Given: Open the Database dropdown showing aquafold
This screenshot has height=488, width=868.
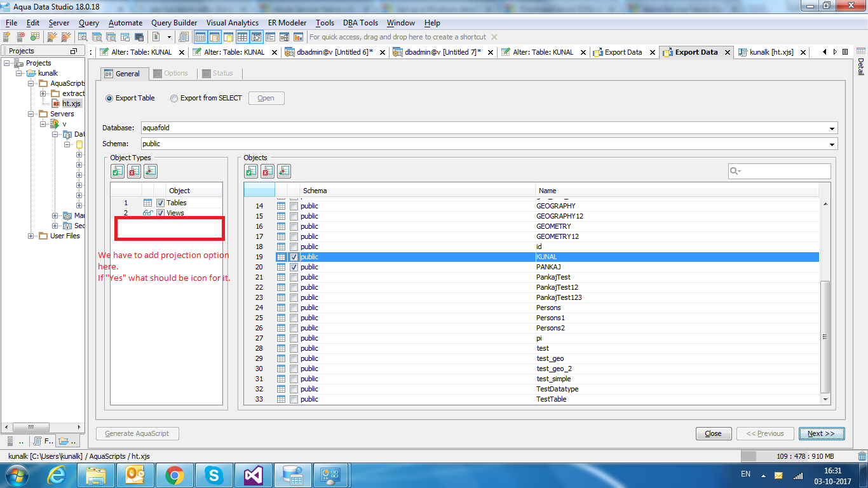Looking at the screenshot, I should [x=832, y=128].
